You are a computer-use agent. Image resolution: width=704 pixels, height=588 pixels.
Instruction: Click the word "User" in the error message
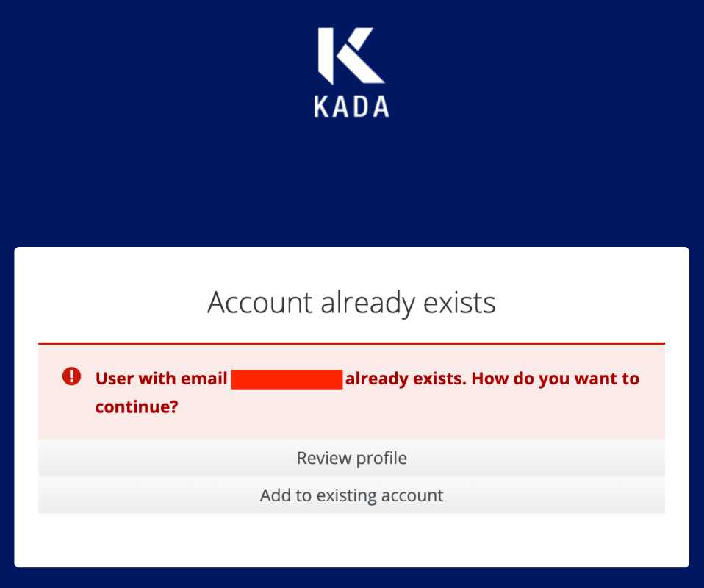click(x=114, y=379)
